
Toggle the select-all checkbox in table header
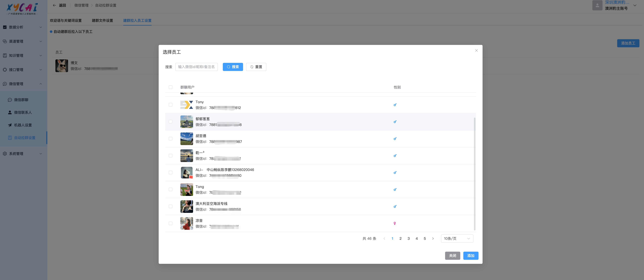[x=171, y=87]
